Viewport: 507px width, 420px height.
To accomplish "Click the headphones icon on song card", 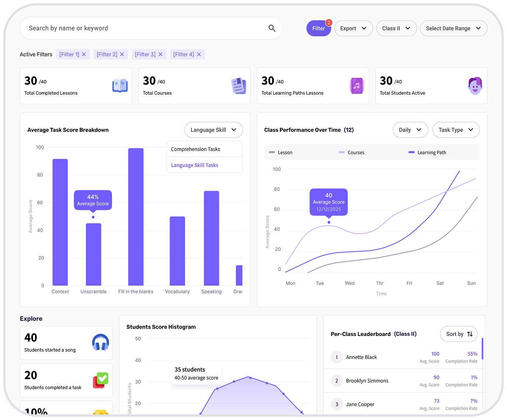I will [101, 342].
